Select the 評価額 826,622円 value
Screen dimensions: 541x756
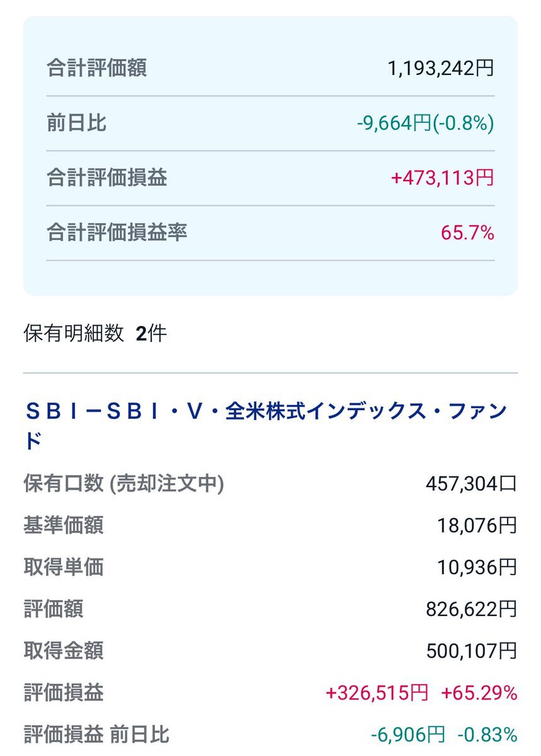click(472, 609)
